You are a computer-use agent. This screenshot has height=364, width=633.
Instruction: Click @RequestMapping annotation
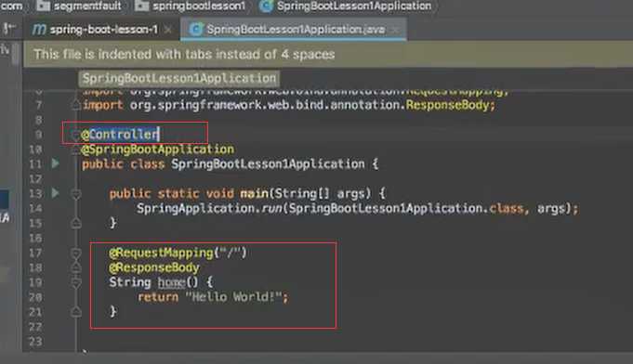[x=161, y=253]
